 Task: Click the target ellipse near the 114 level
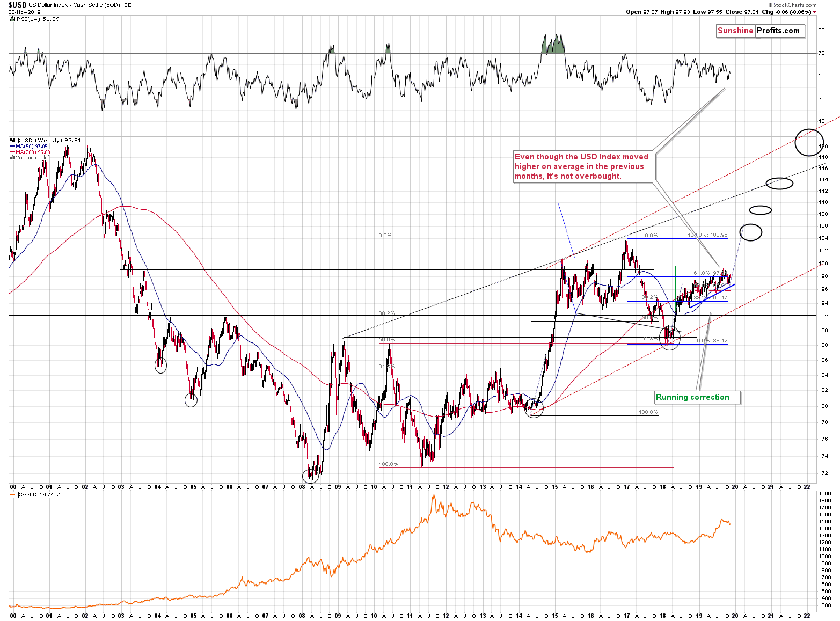(x=779, y=183)
